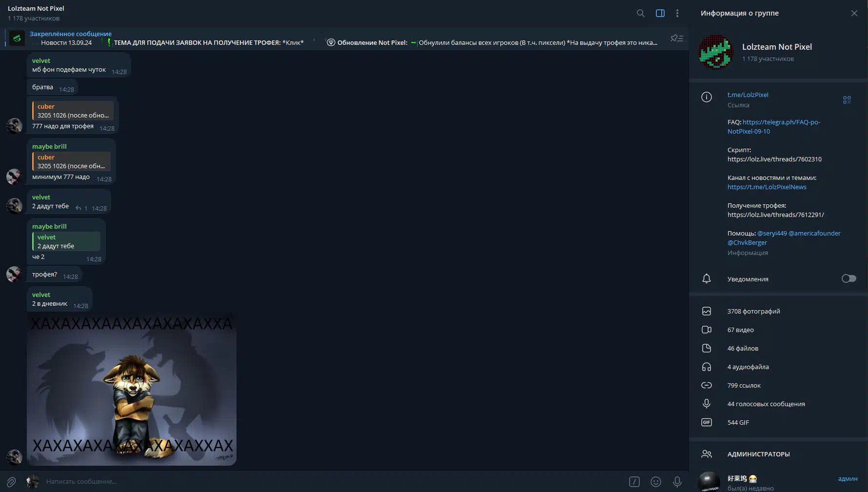Open the XAXAXA furry meme image
868x492 pixels.
[132, 389]
